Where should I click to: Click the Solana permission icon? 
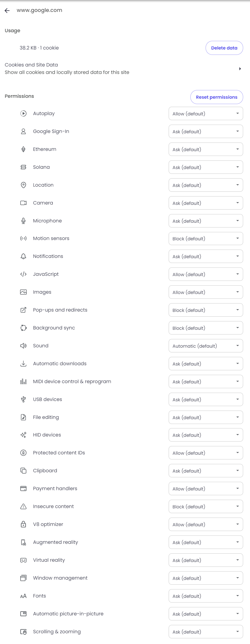point(23,167)
